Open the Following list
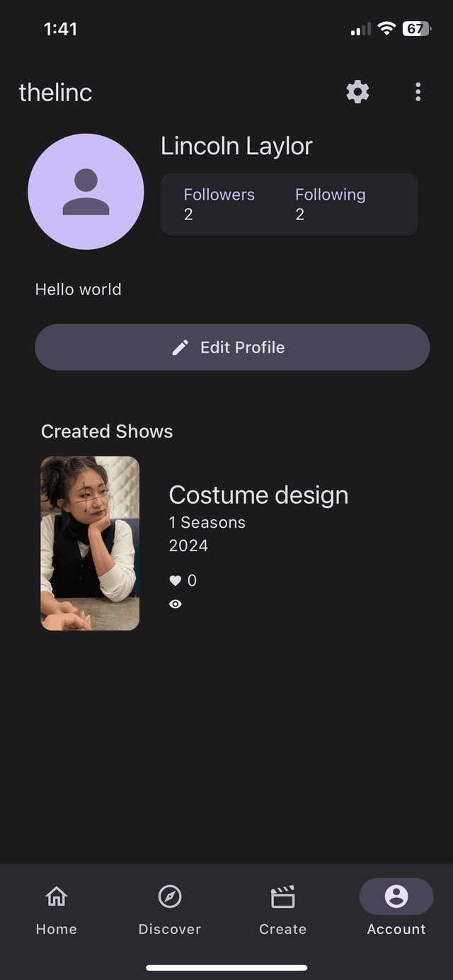The height and width of the screenshot is (980, 453). pyautogui.click(x=330, y=204)
